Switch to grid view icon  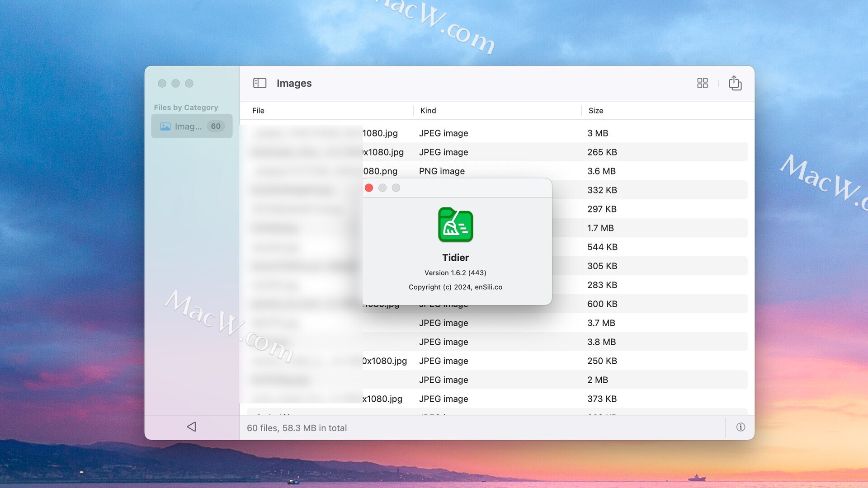pos(702,83)
